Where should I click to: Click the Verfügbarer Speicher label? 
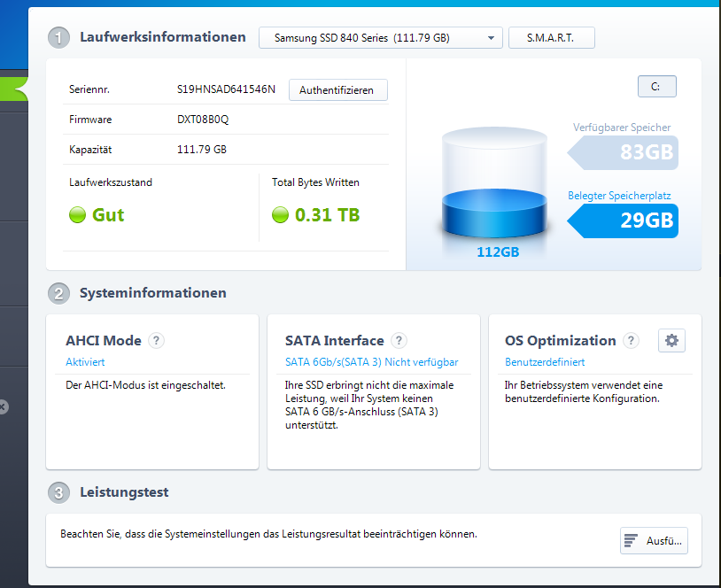click(x=622, y=128)
